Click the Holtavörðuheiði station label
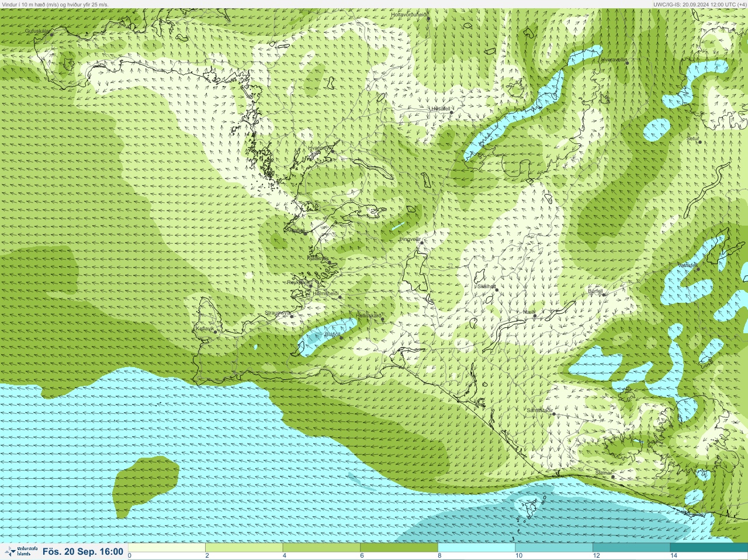 click(x=409, y=15)
